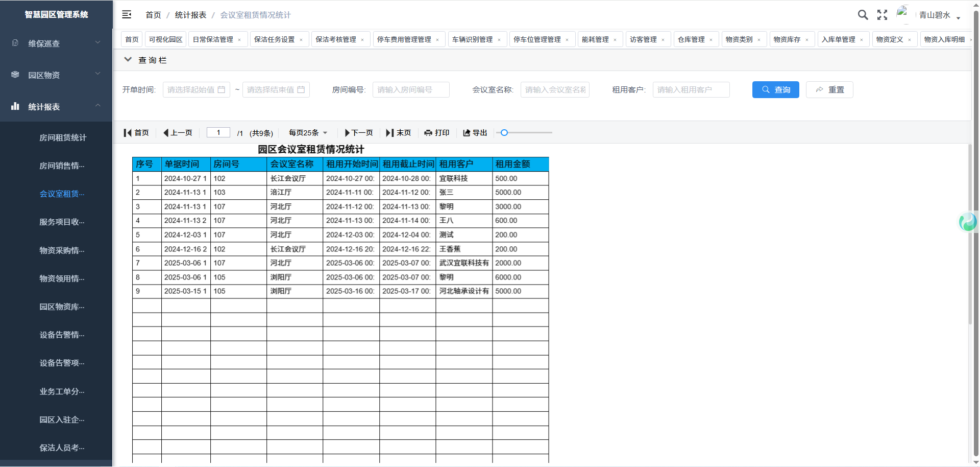980x467 pixels.
Task: Click the search magnifier icon in header
Action: point(863,15)
